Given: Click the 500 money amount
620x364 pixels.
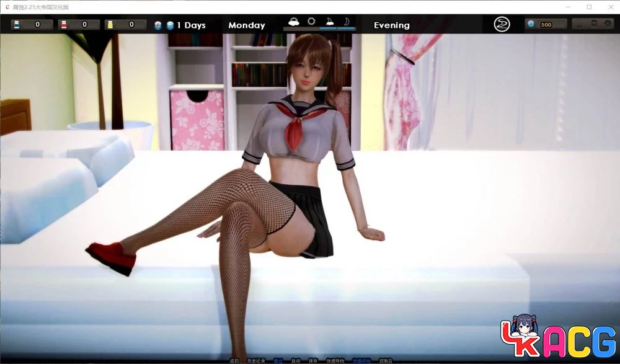Looking at the screenshot, I should pyautogui.click(x=546, y=25).
